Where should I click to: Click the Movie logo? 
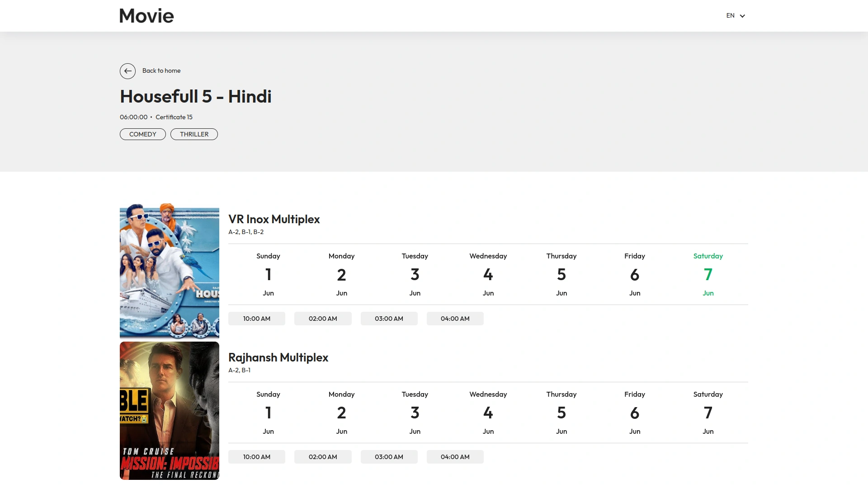[x=146, y=15]
